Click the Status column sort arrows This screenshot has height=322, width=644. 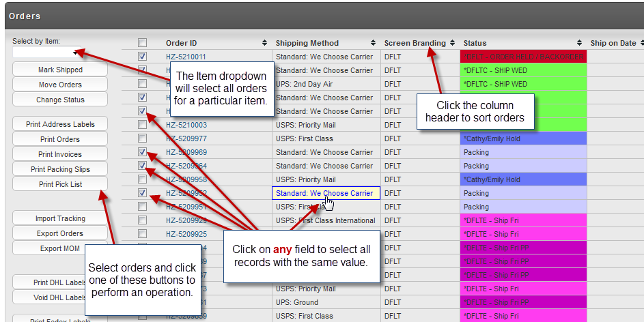click(579, 43)
